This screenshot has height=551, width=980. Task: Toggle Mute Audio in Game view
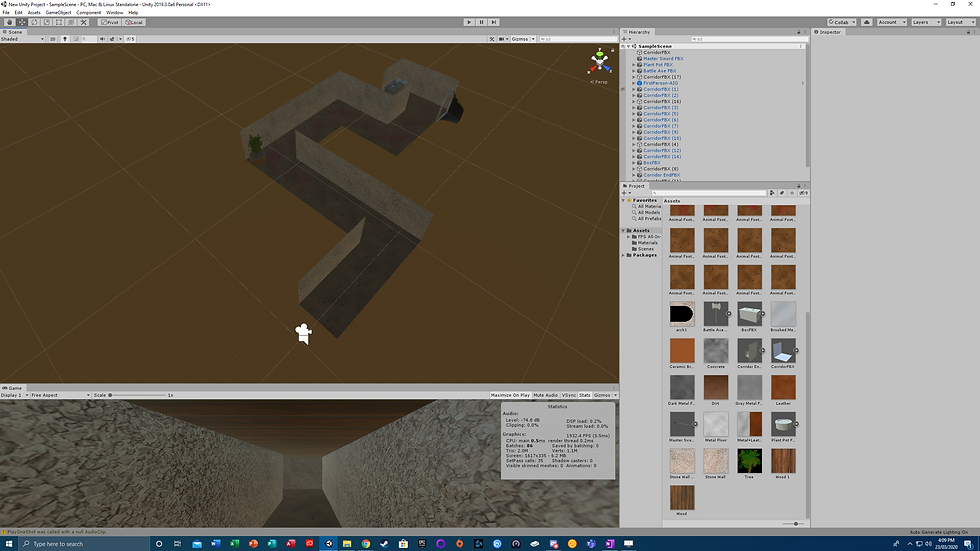coord(546,395)
